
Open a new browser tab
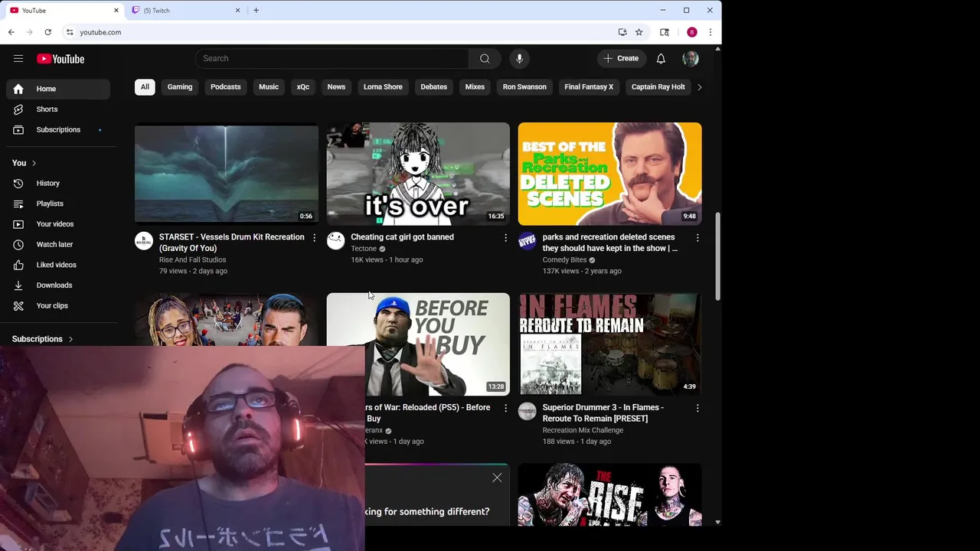coord(256,11)
